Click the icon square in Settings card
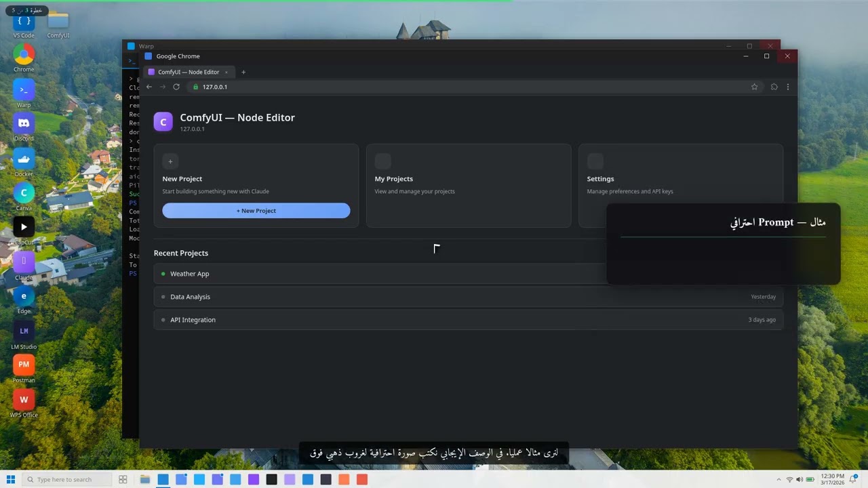This screenshot has height=488, width=868. [595, 161]
